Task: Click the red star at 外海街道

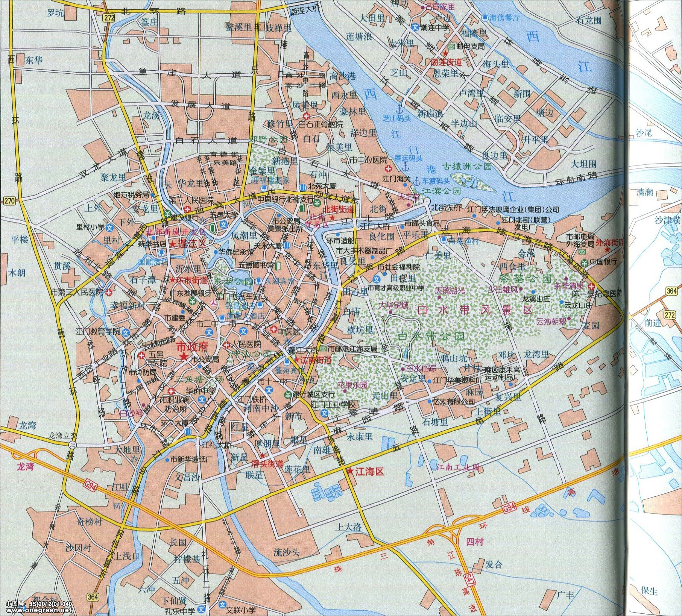Action: point(607,251)
